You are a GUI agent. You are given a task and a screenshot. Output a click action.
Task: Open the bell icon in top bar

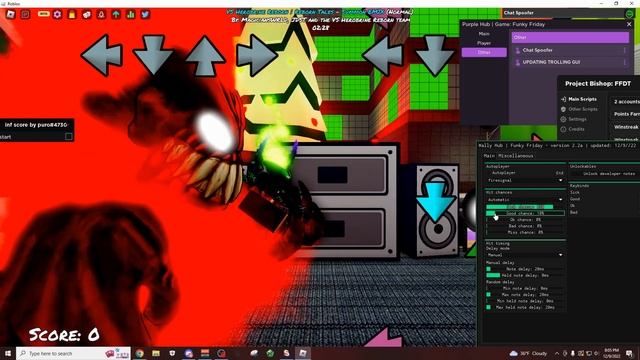point(101,15)
